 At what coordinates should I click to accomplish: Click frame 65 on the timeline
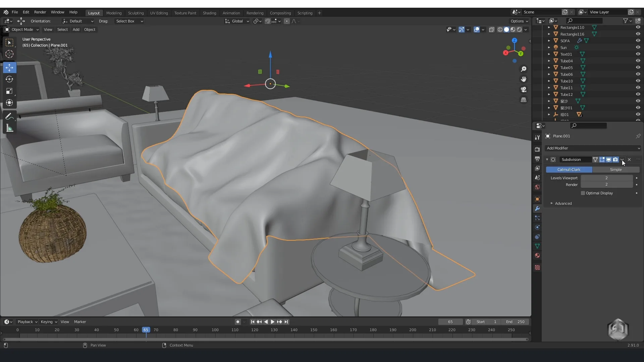[x=146, y=330]
